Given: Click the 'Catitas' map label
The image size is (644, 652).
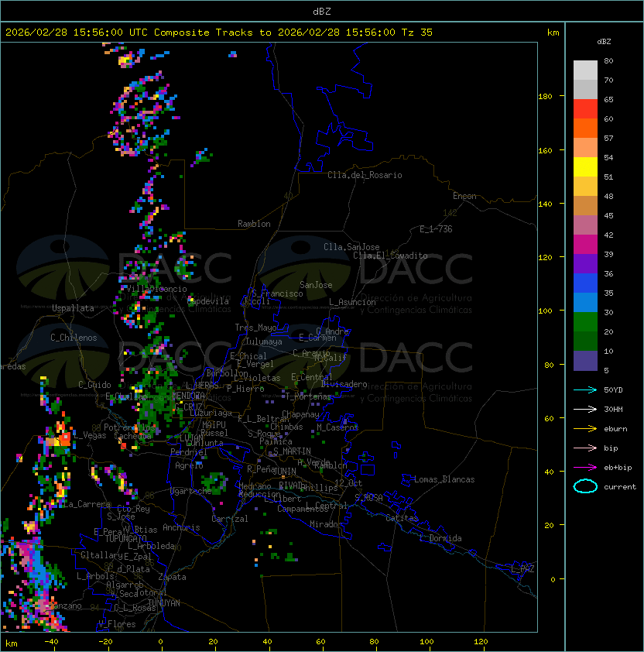Looking at the screenshot, I should pos(402,518).
